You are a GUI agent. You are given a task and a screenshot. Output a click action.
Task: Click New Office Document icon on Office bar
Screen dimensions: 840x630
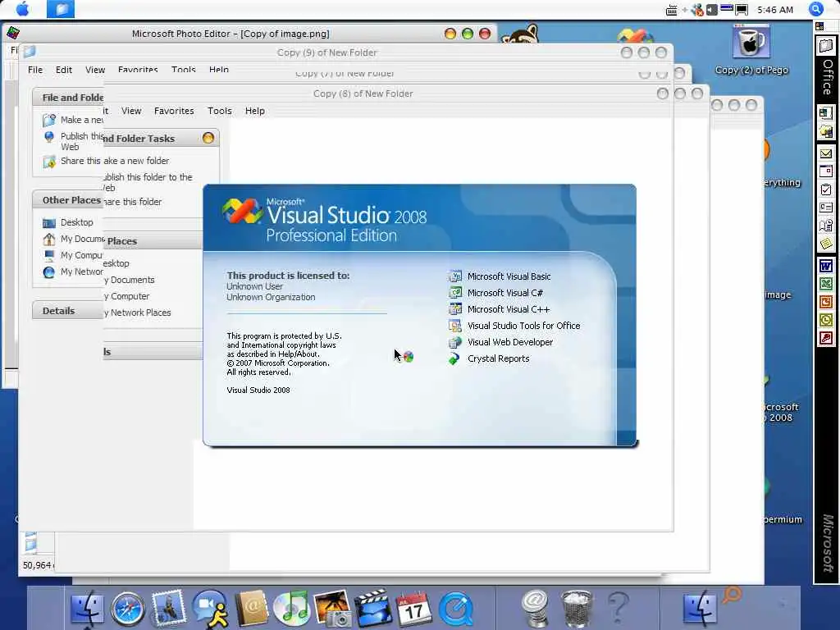coord(825,113)
